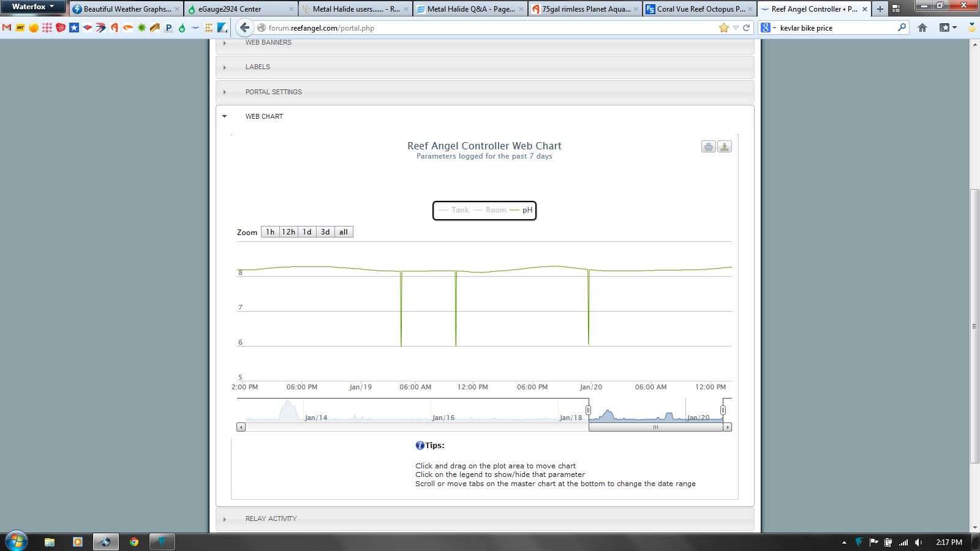Expand the WEB BANNERS section
The image size is (980, 551).
(x=484, y=43)
